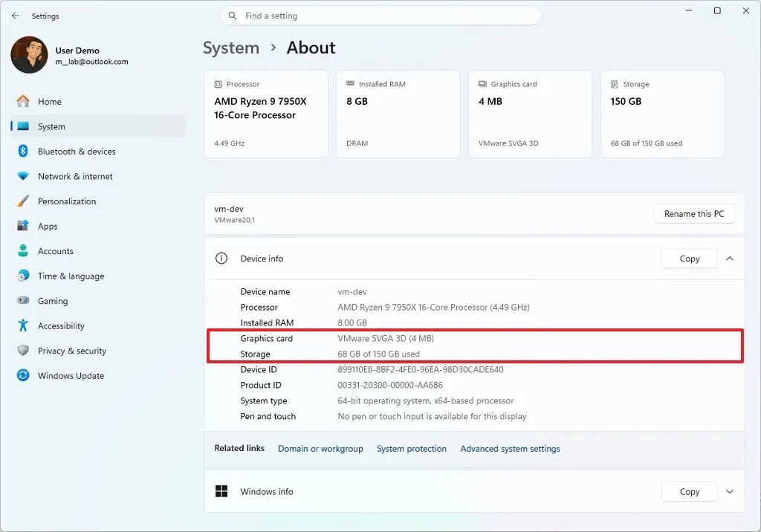Click inside the Find a setting search box
This screenshot has height=532, width=761.
380,16
